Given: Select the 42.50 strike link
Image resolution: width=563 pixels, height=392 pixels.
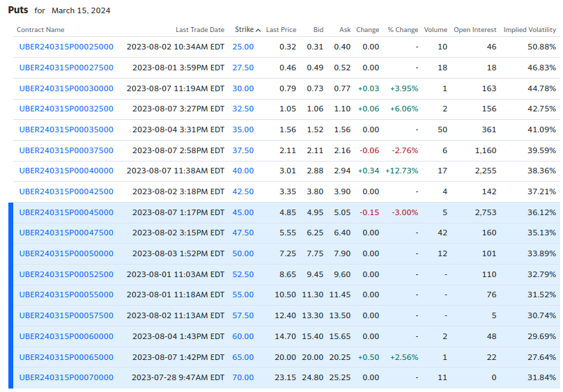Looking at the screenshot, I should [243, 191].
